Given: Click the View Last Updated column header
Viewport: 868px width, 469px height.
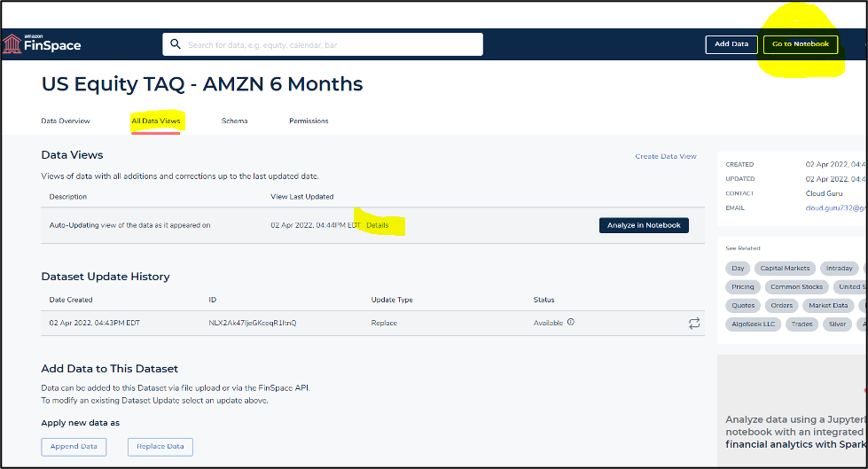Looking at the screenshot, I should pyautogui.click(x=302, y=197).
